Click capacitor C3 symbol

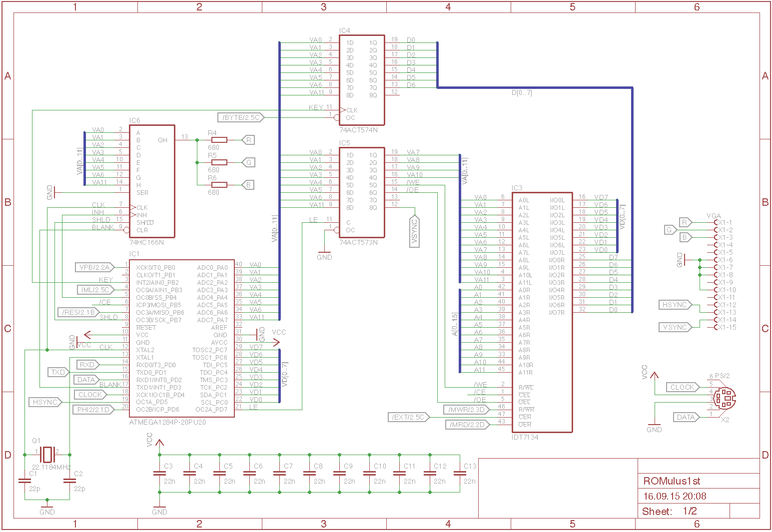(160, 473)
